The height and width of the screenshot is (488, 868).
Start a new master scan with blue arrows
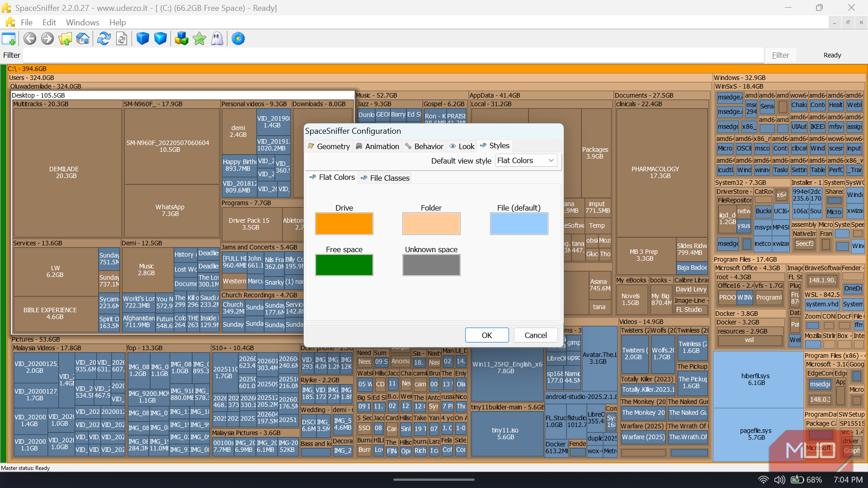pos(104,39)
